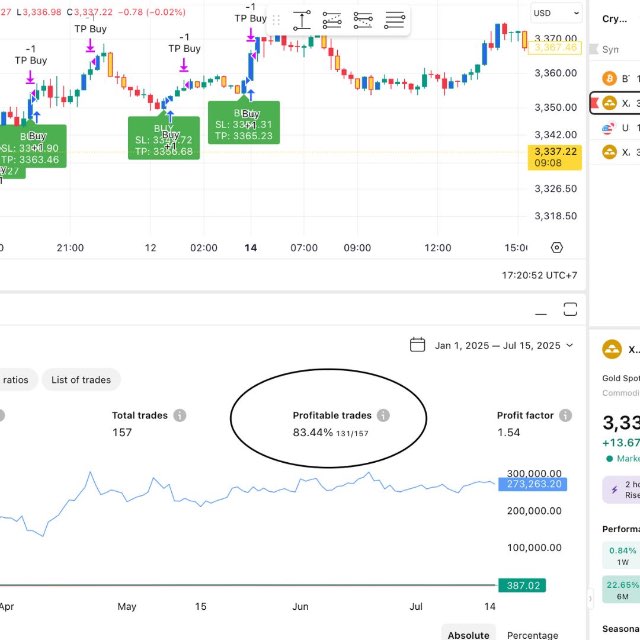Open the 'Cry...' watchlist name menu
640x640 pixels.
coord(614,19)
